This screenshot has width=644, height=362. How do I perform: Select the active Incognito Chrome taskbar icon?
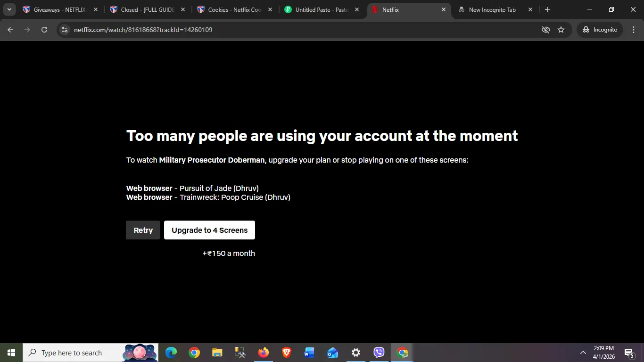(402, 353)
